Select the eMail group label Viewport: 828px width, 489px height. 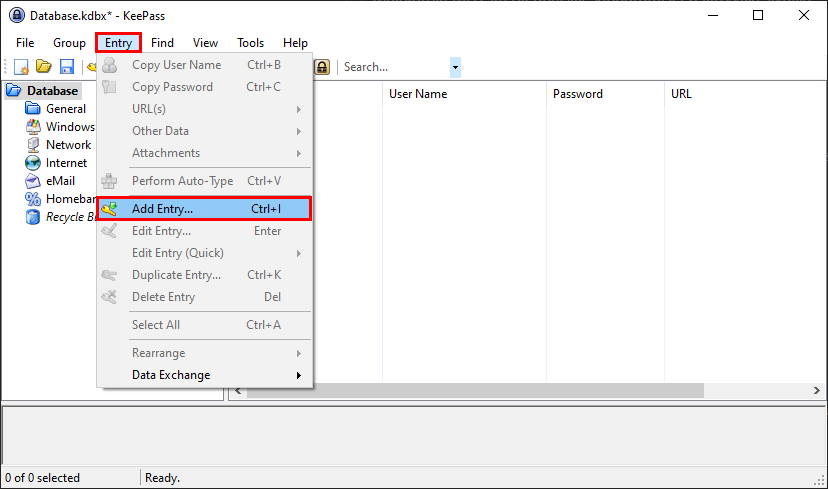point(60,181)
